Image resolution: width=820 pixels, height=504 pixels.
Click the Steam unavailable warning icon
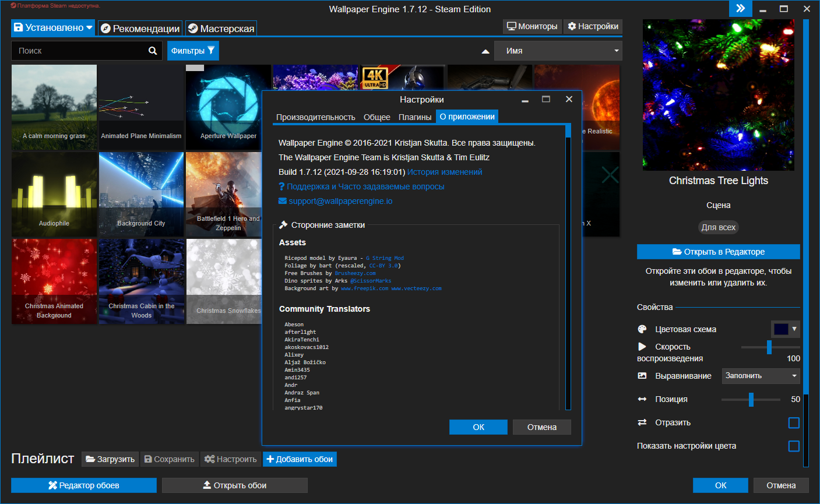pyautogui.click(x=13, y=5)
